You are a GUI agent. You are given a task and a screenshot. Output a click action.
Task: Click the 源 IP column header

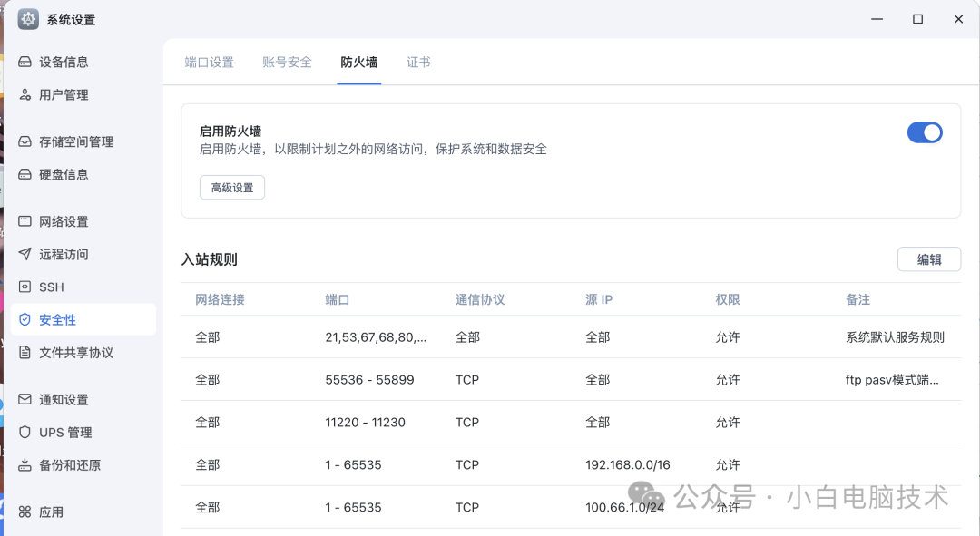pos(599,299)
